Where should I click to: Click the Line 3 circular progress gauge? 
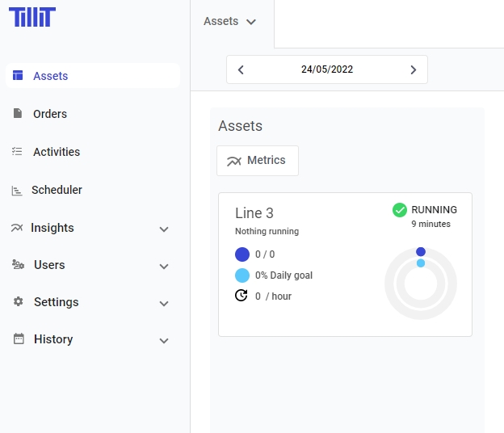point(420,284)
